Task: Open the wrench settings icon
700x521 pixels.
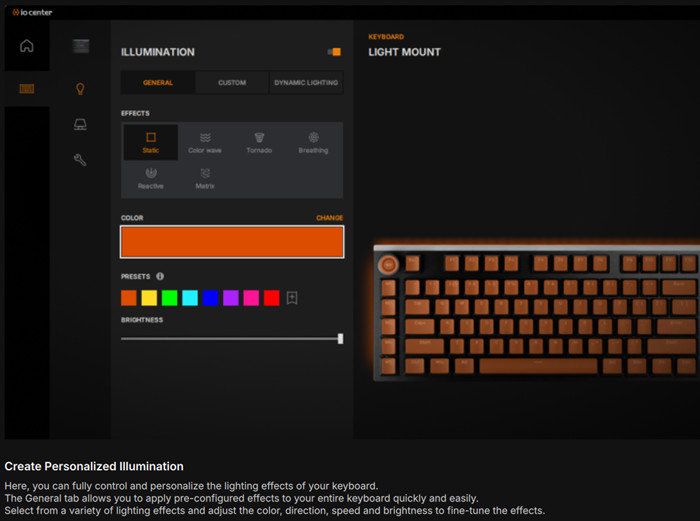Action: click(x=80, y=160)
